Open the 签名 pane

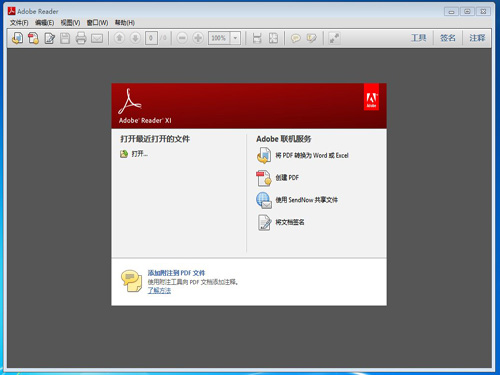[447, 38]
